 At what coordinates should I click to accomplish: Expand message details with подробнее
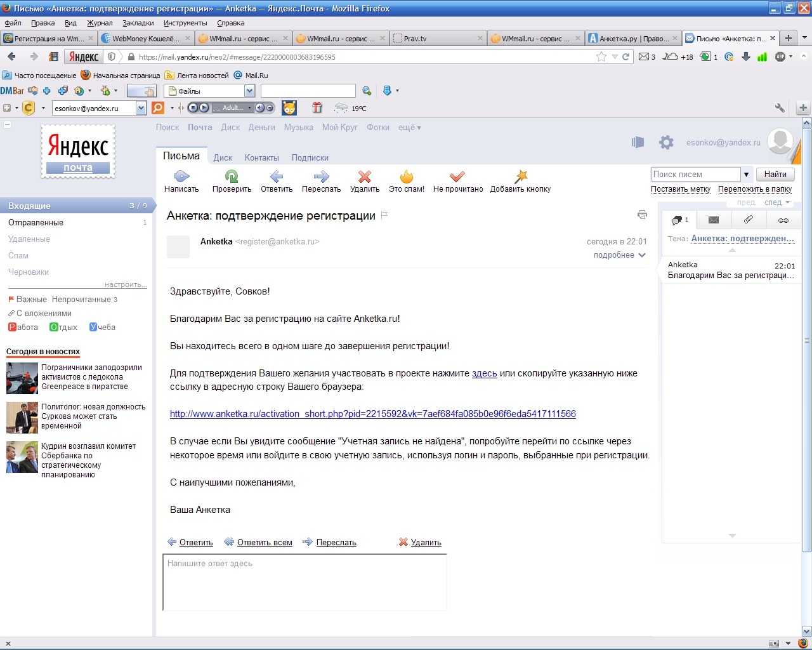coord(619,255)
